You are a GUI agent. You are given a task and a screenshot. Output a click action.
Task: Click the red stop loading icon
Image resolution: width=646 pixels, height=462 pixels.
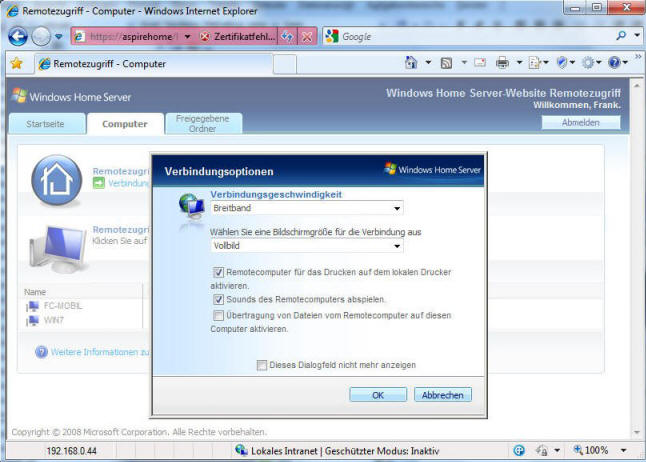[x=307, y=37]
